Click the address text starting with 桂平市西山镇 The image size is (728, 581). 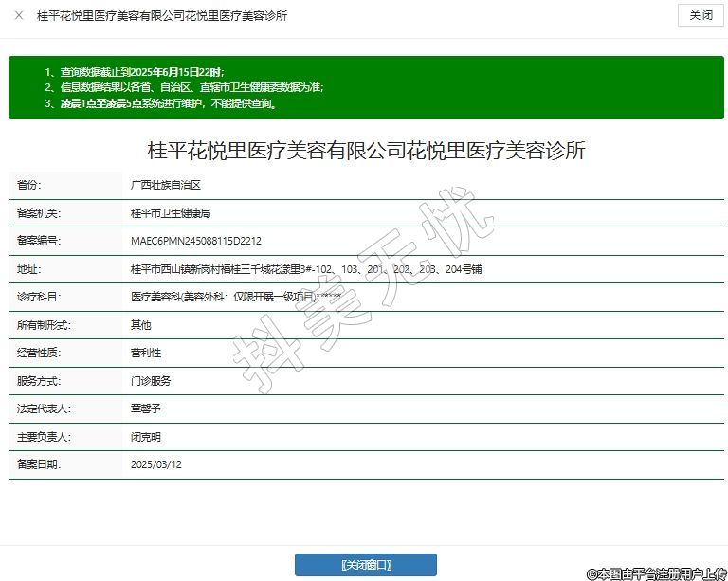[x=305, y=269]
